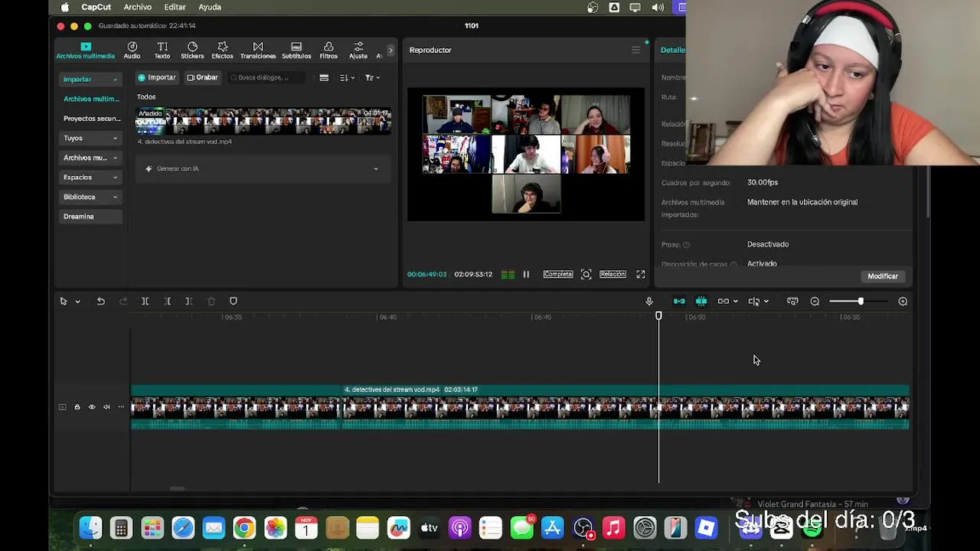Toggle main track magnet

(679, 302)
